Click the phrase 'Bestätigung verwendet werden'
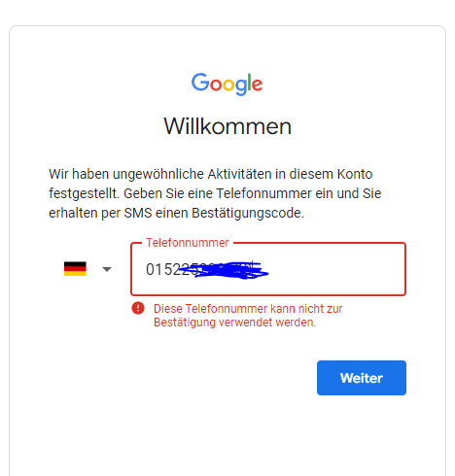 234,323
